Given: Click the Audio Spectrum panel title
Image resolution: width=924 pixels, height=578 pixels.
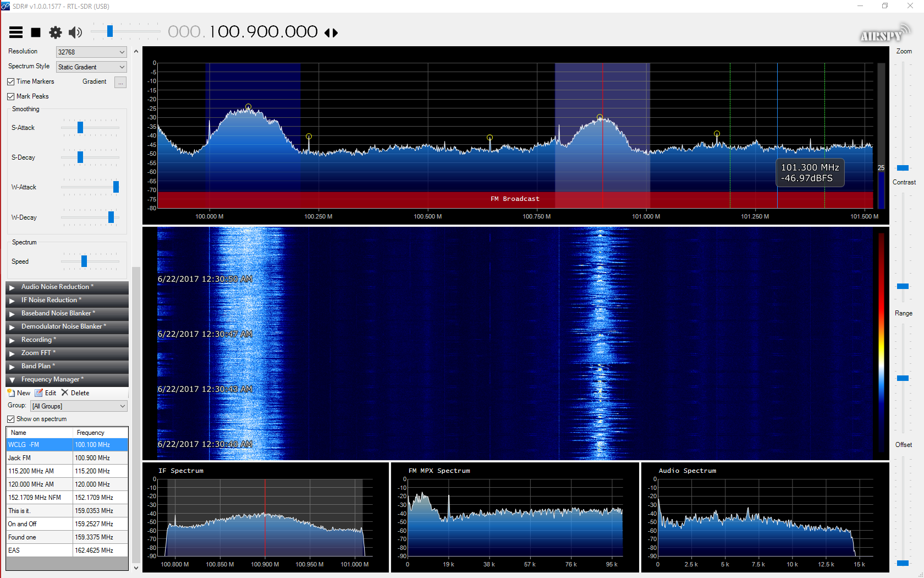Looking at the screenshot, I should tap(687, 471).
